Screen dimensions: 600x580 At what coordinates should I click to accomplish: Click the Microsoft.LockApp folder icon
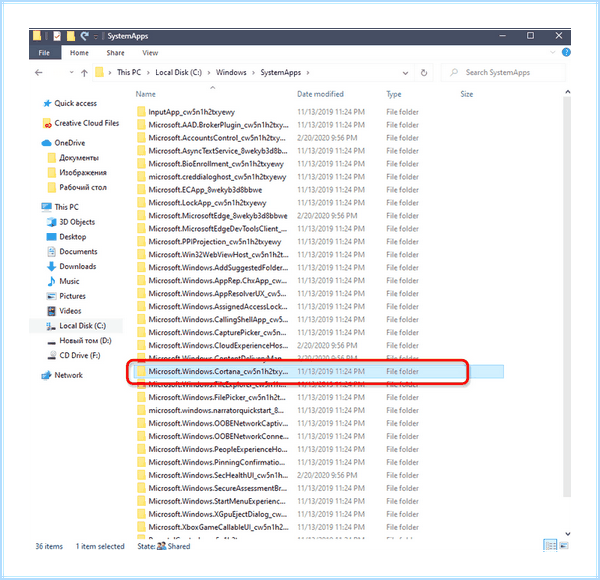[141, 203]
